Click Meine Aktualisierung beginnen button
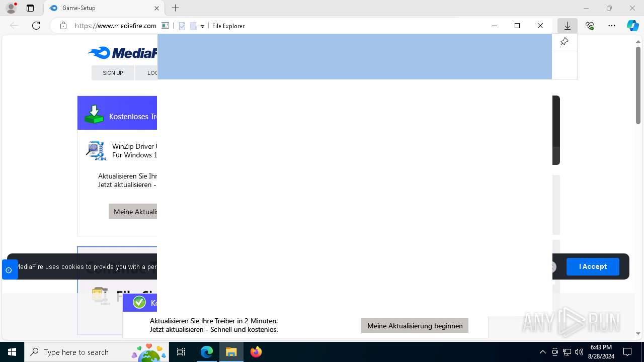The height and width of the screenshot is (362, 644). pos(415,326)
